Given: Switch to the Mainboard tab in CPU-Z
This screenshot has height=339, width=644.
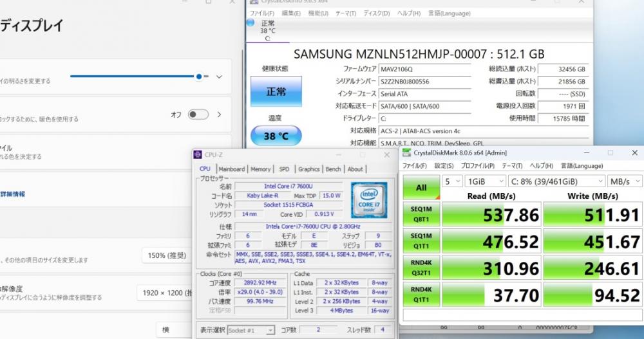Looking at the screenshot, I should click(232, 169).
